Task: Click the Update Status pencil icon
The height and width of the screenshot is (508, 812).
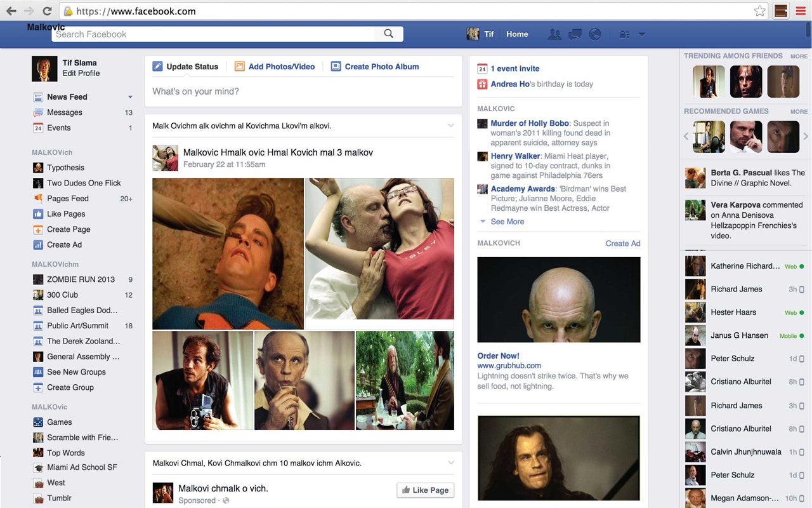Action: point(156,66)
